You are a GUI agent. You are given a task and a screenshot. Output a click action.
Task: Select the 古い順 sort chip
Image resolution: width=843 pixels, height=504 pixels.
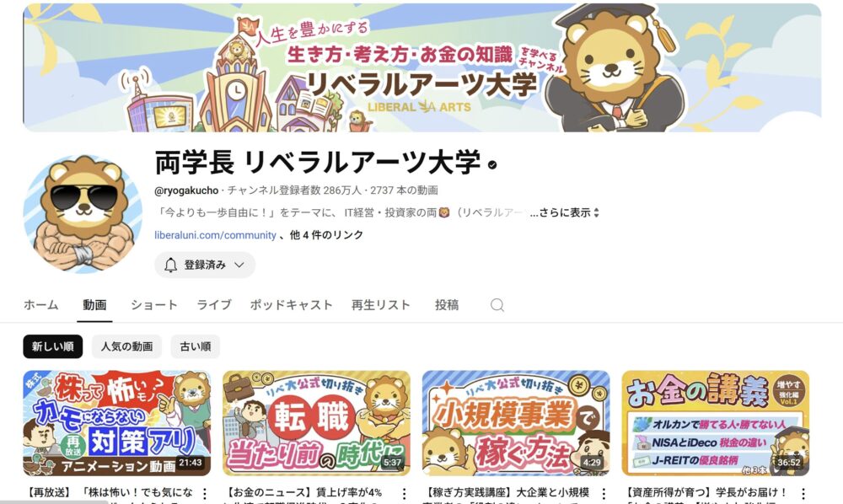pyautogui.click(x=196, y=346)
